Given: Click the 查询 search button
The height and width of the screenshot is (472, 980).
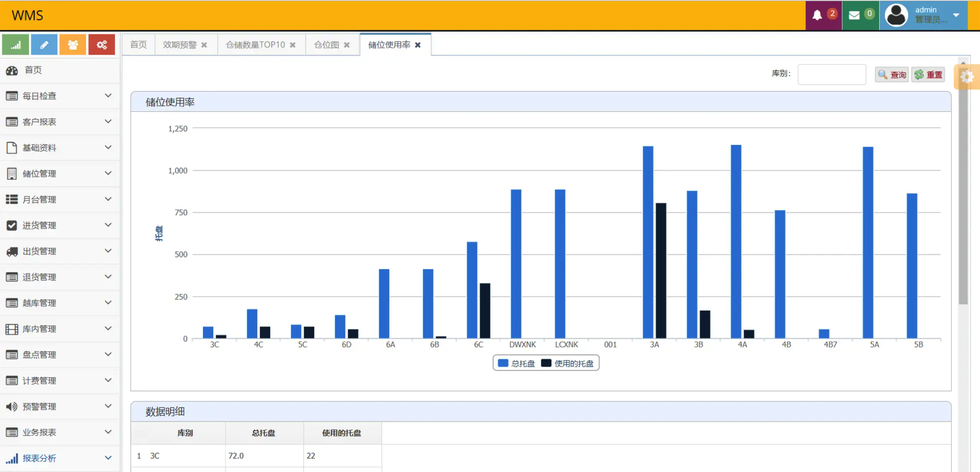Looking at the screenshot, I should coord(891,75).
